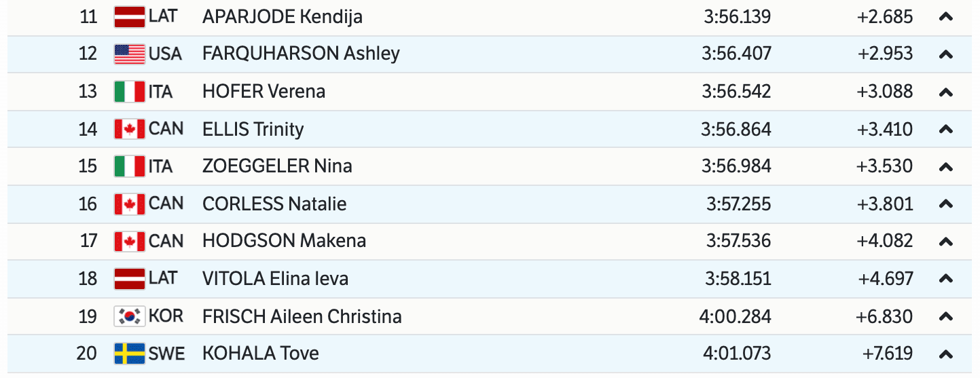Open details chevron for KOHALA Tove
This screenshot has height=378, width=980.
point(945,354)
